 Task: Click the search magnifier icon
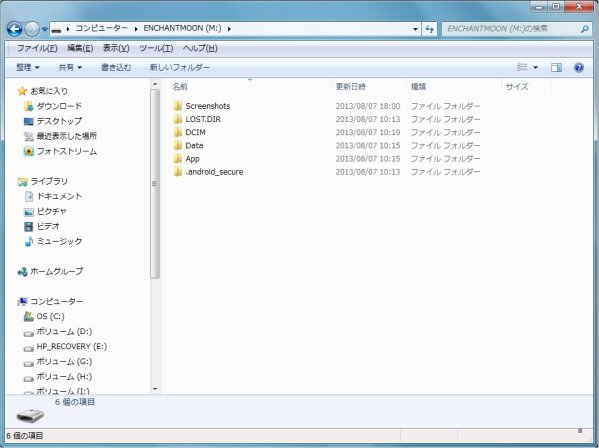click(x=584, y=29)
